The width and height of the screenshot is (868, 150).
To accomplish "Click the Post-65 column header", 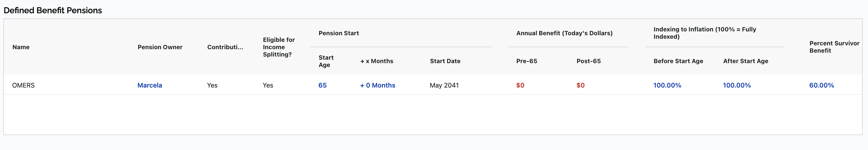I will (589, 61).
